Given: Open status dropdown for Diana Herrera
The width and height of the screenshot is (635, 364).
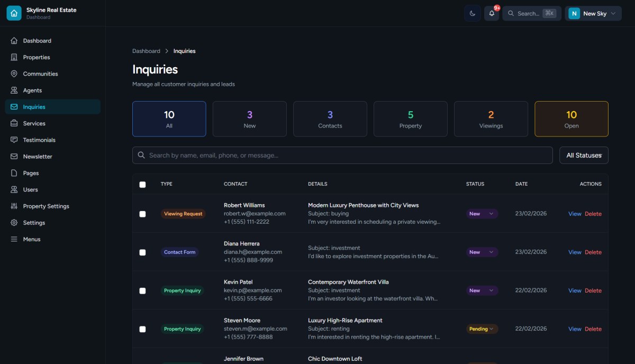Looking at the screenshot, I should (x=482, y=252).
